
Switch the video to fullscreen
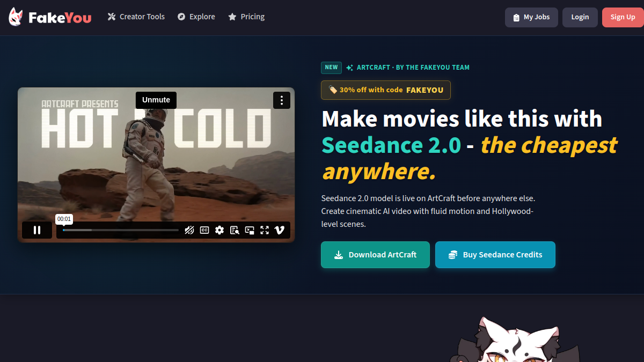click(265, 230)
